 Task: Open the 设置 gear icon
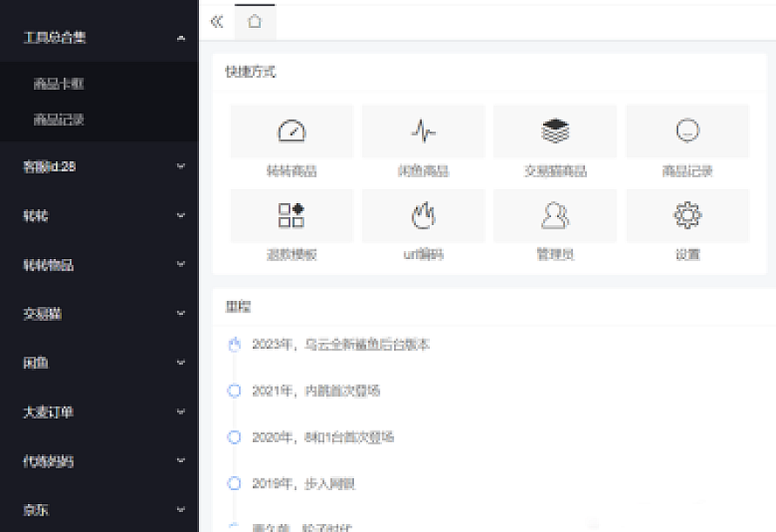pyautogui.click(x=687, y=215)
